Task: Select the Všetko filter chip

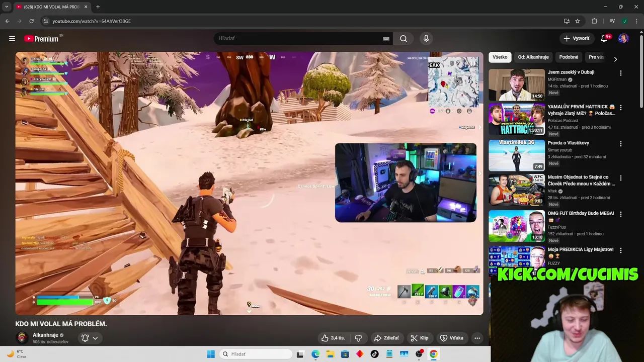Action: [x=500, y=57]
